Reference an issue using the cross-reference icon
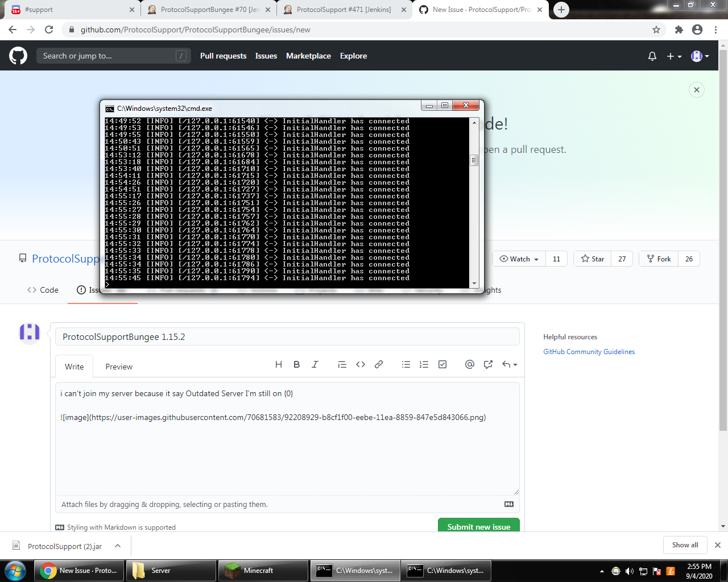The width and height of the screenshot is (728, 582). [488, 364]
